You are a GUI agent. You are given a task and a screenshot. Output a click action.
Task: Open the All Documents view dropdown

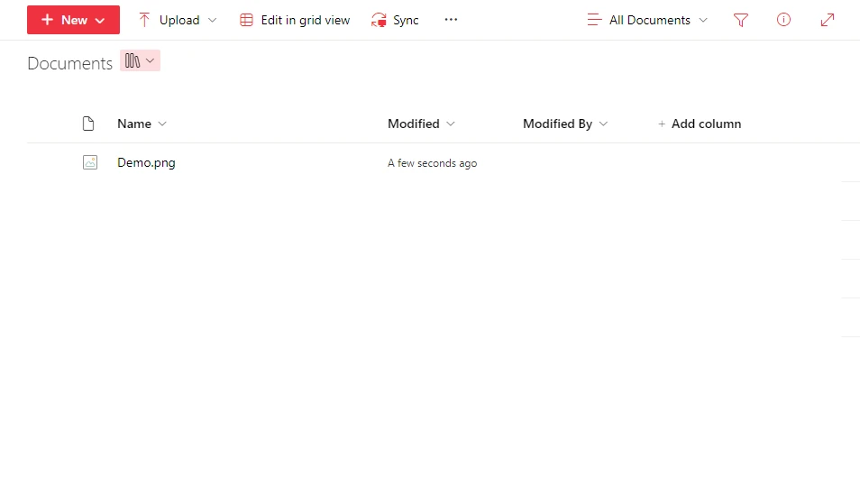pos(647,20)
